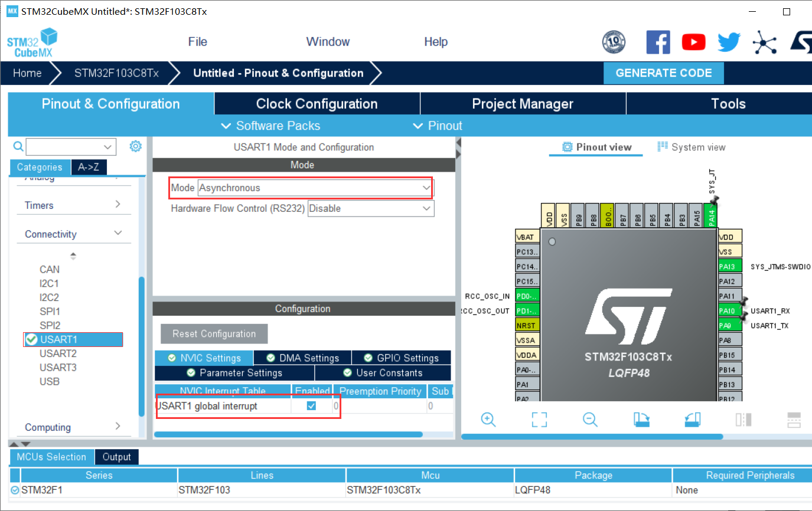Expand the Software Packs menu
The width and height of the screenshot is (812, 511).
(270, 126)
